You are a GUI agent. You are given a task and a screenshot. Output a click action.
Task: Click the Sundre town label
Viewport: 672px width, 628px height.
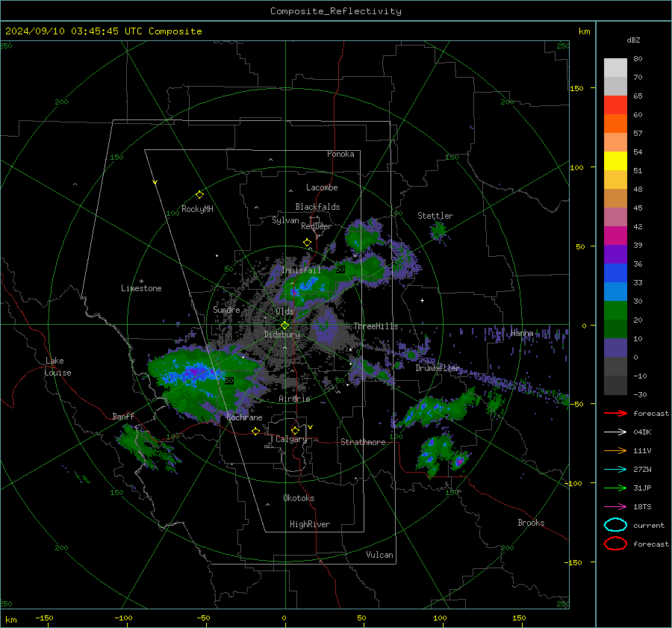(x=226, y=309)
